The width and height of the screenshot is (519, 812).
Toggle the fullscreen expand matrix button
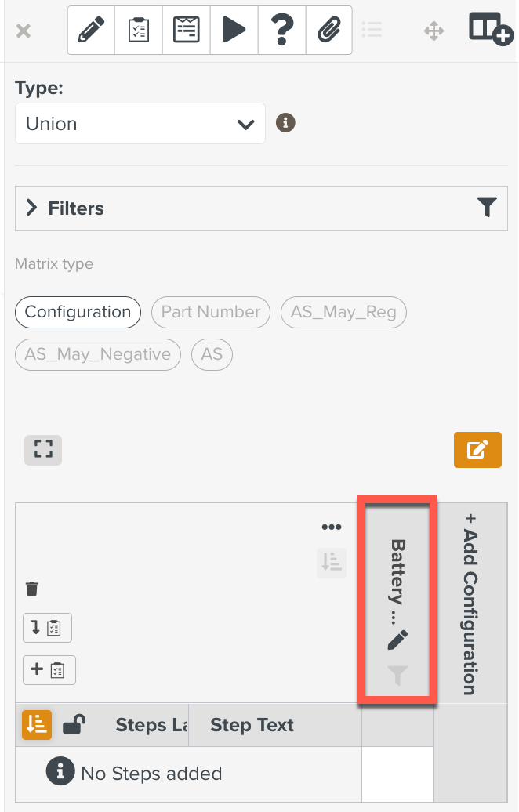43,450
